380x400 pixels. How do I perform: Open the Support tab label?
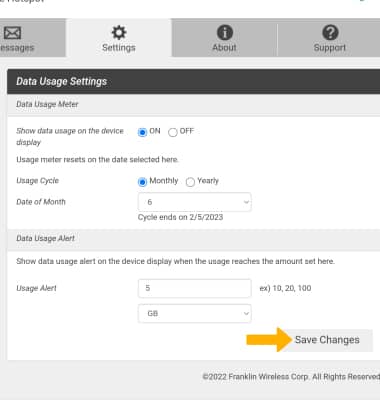point(330,48)
